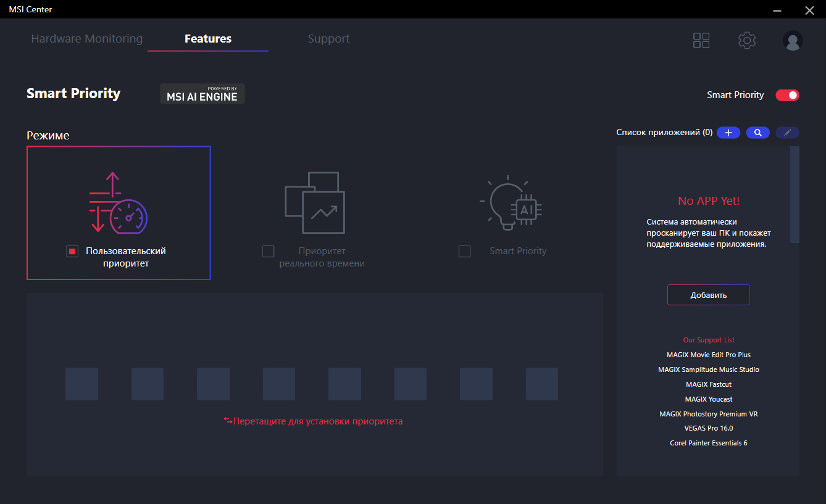Click the Перетащите для установки приоритета hint
826x504 pixels.
click(313, 421)
